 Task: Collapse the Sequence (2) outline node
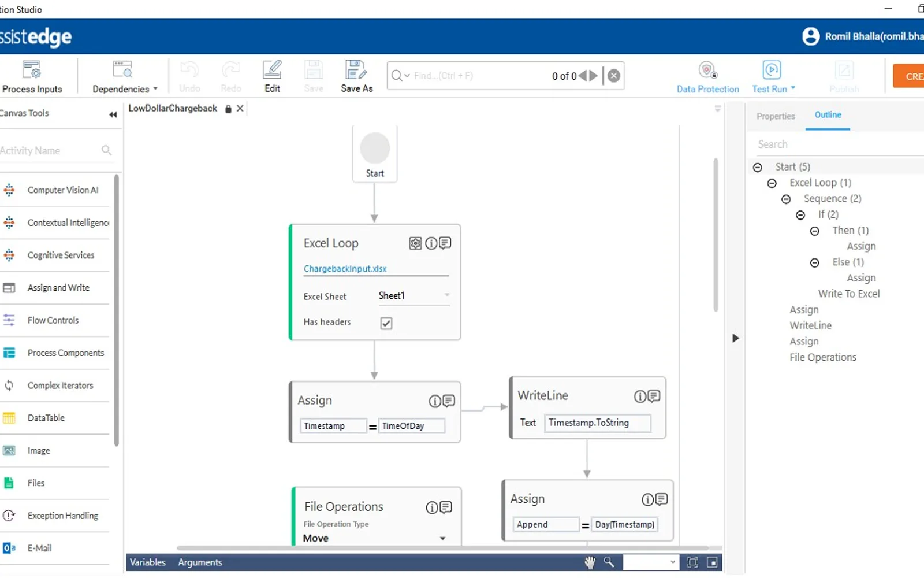(786, 199)
